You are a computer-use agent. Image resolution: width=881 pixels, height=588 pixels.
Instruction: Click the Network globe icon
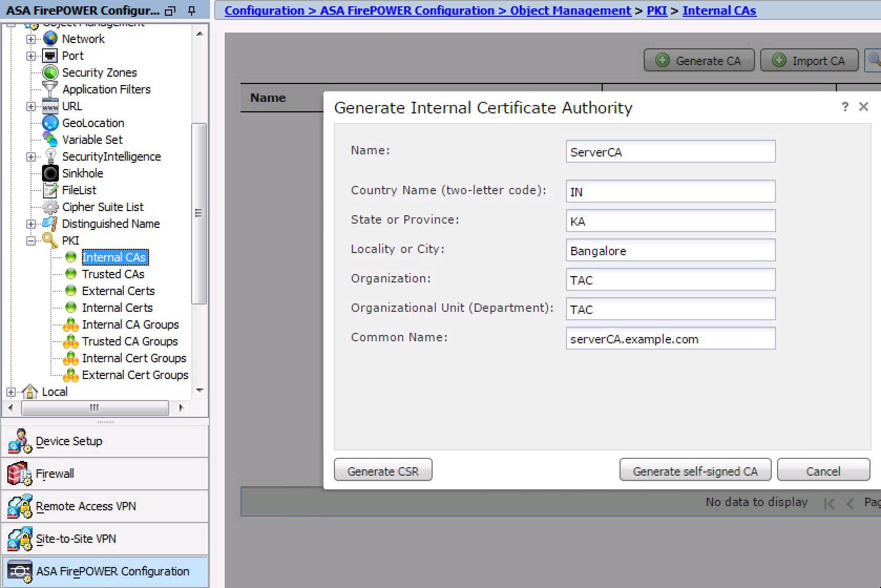coord(50,39)
